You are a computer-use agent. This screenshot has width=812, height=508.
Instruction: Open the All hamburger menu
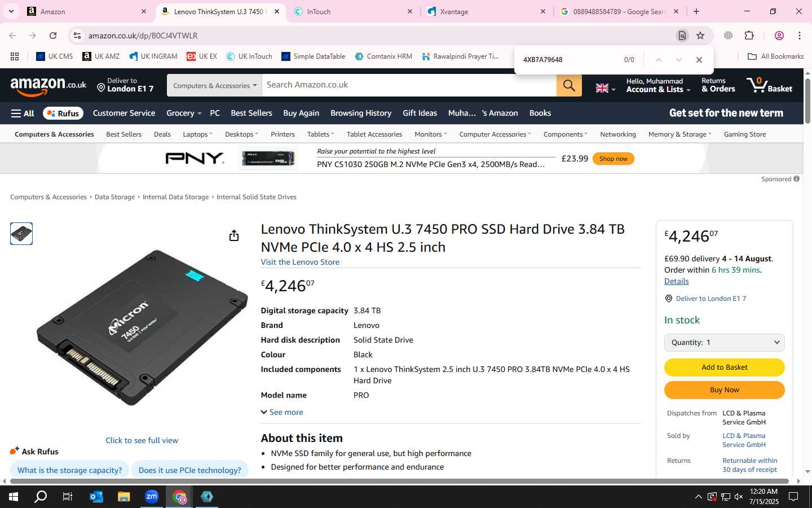coord(23,113)
